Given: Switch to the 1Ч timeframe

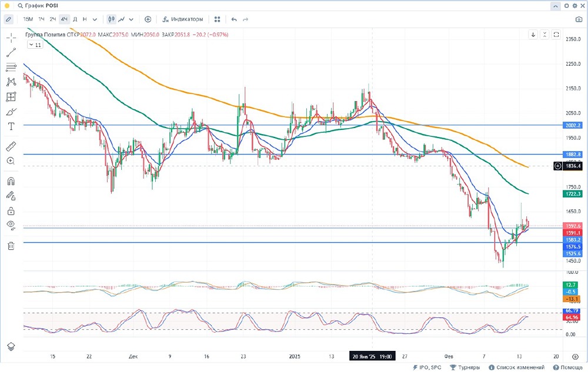Looking at the screenshot, I should 41,19.
